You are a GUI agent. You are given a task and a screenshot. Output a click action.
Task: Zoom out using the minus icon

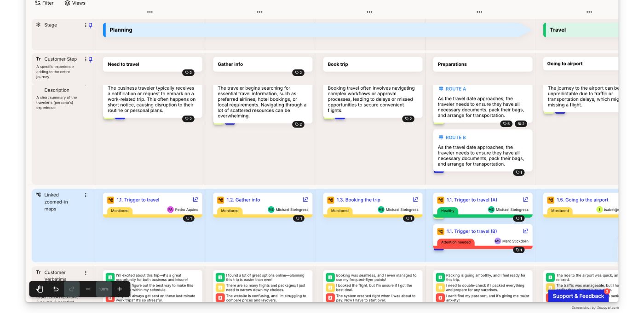coord(87,289)
